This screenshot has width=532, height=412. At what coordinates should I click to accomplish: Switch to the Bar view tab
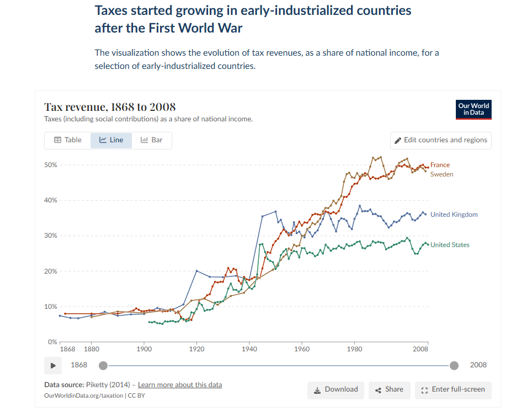click(151, 140)
